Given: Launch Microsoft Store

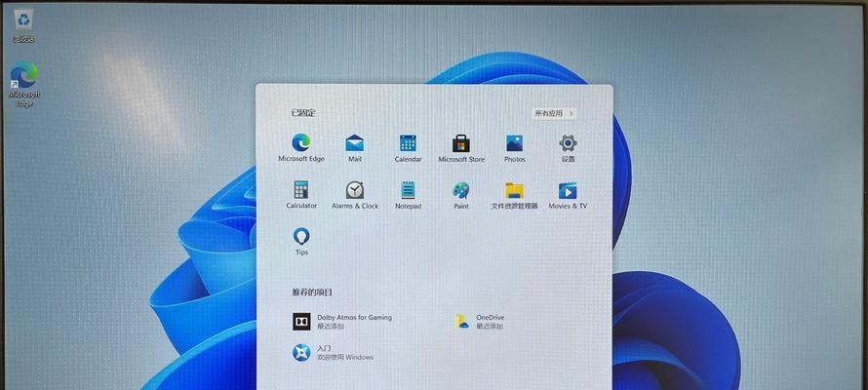Looking at the screenshot, I should coord(461,147).
